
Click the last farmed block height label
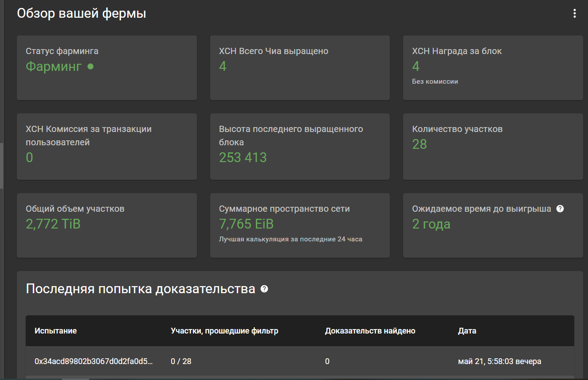click(291, 136)
